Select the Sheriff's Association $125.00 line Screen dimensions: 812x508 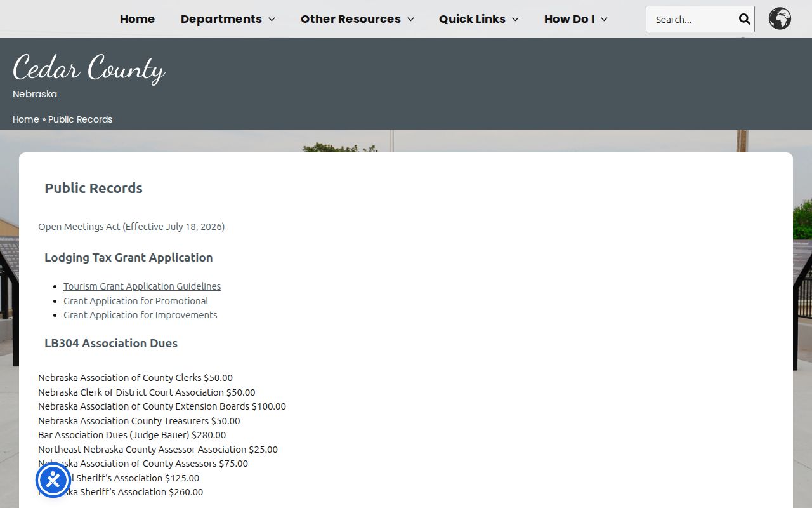click(119, 478)
